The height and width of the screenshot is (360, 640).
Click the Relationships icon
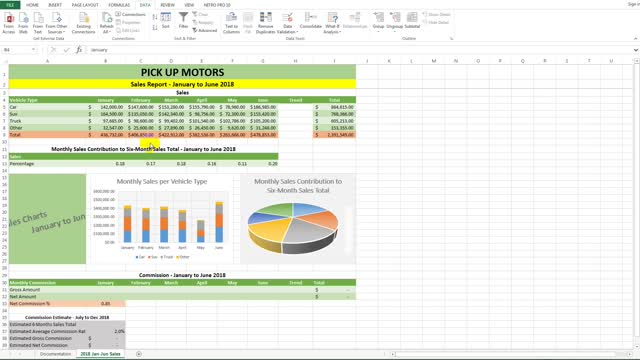tap(355, 20)
